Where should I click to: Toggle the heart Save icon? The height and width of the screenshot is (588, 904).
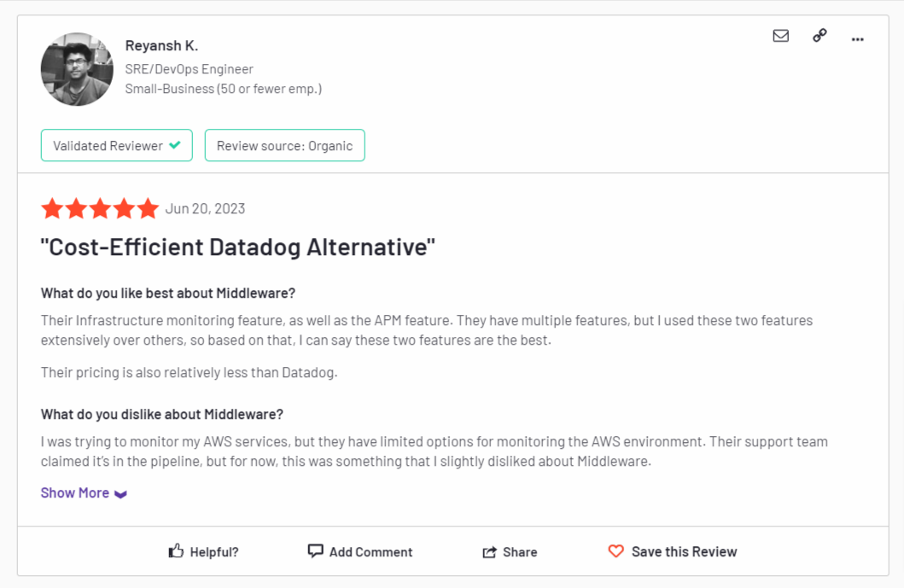pos(615,551)
